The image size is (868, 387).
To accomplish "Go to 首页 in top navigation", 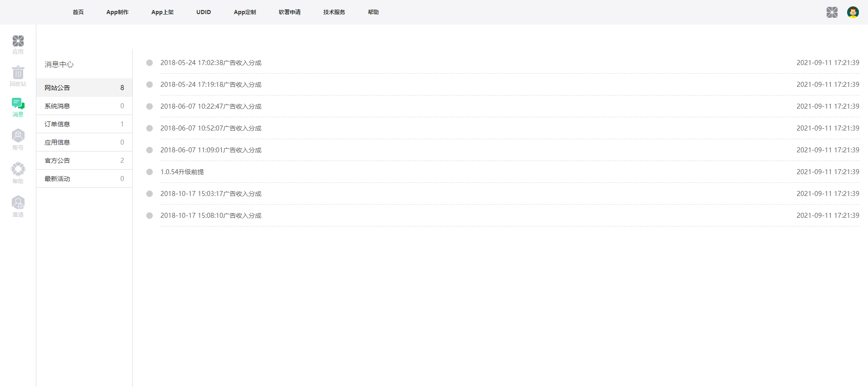I will [78, 12].
